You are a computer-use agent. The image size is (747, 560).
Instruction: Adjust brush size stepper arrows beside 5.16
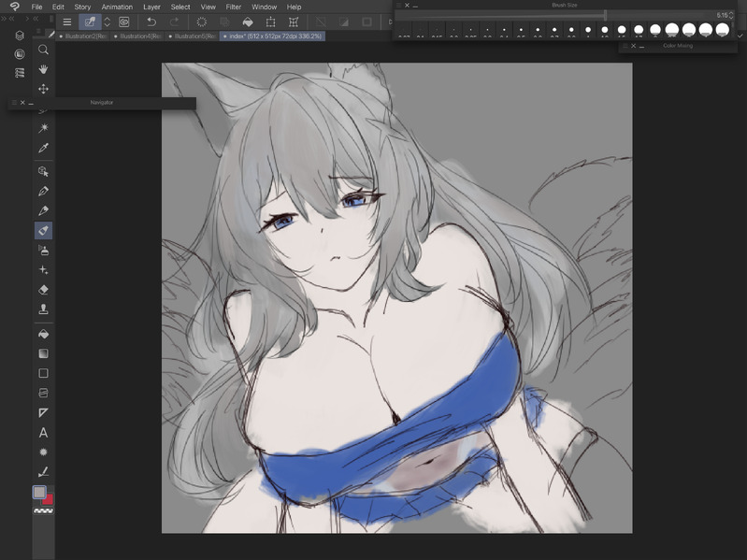pyautogui.click(x=731, y=15)
